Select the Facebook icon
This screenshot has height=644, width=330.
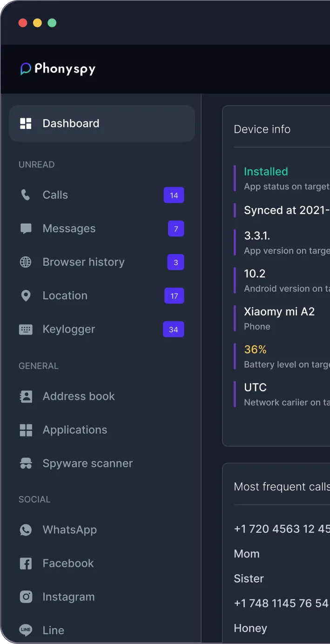click(26, 563)
